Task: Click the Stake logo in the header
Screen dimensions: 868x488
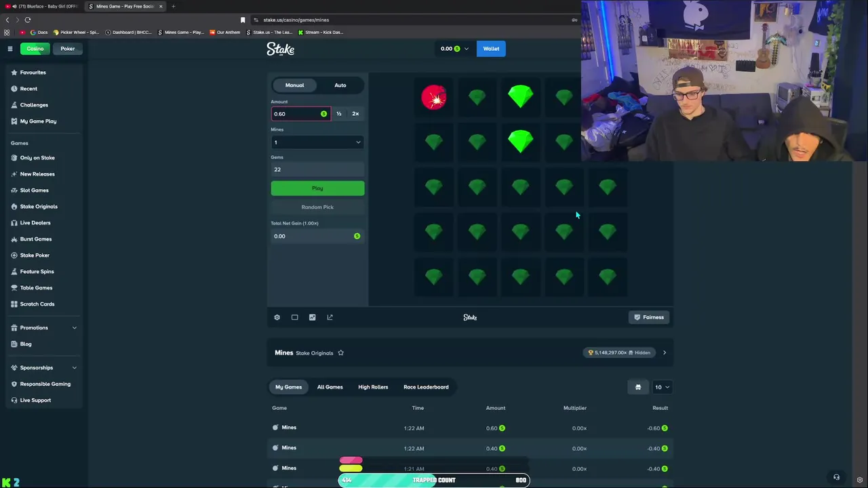Action: click(280, 49)
